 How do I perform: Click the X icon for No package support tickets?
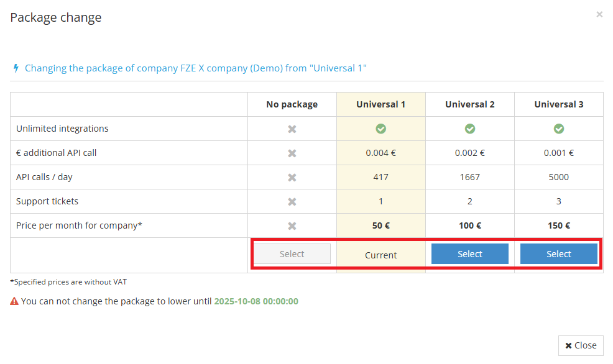(292, 201)
